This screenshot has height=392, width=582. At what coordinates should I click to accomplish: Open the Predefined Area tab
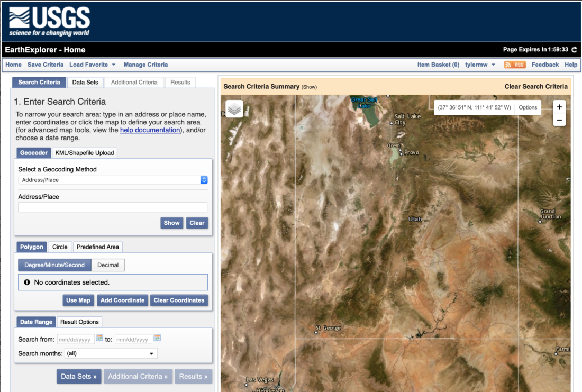[98, 247]
